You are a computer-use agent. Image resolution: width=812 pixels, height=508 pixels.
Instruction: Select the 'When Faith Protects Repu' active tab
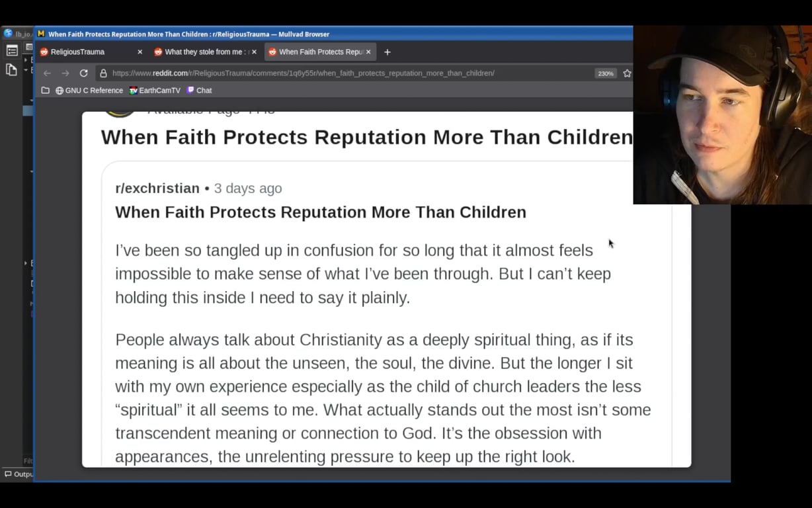pyautogui.click(x=321, y=52)
